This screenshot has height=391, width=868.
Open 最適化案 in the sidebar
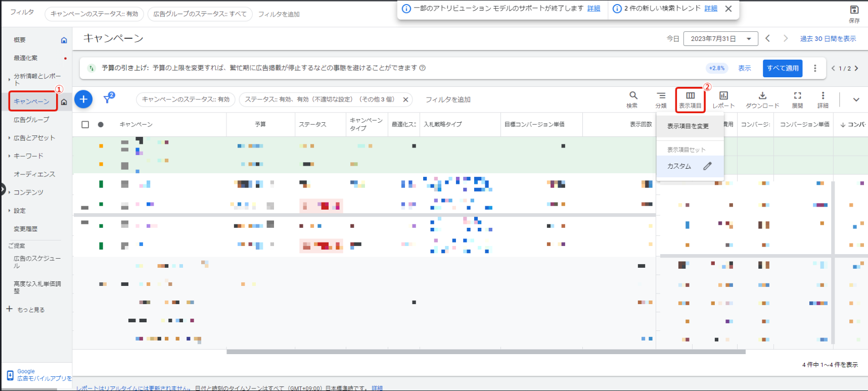click(x=25, y=58)
